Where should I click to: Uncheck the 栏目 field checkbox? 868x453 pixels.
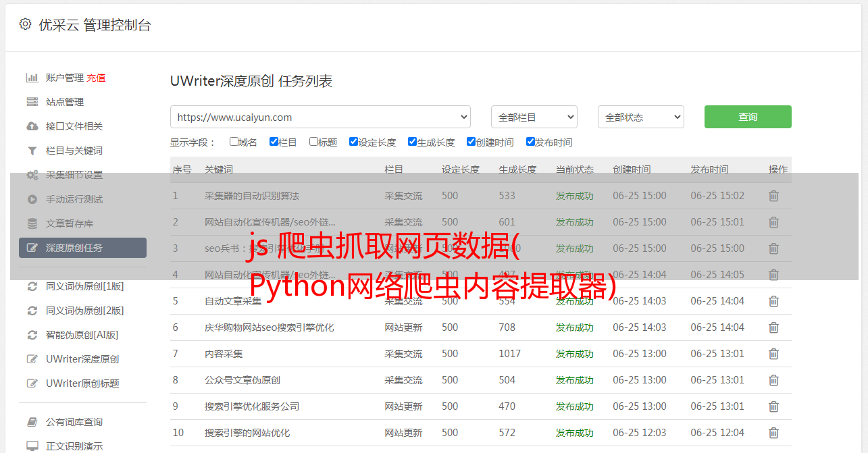(x=274, y=142)
